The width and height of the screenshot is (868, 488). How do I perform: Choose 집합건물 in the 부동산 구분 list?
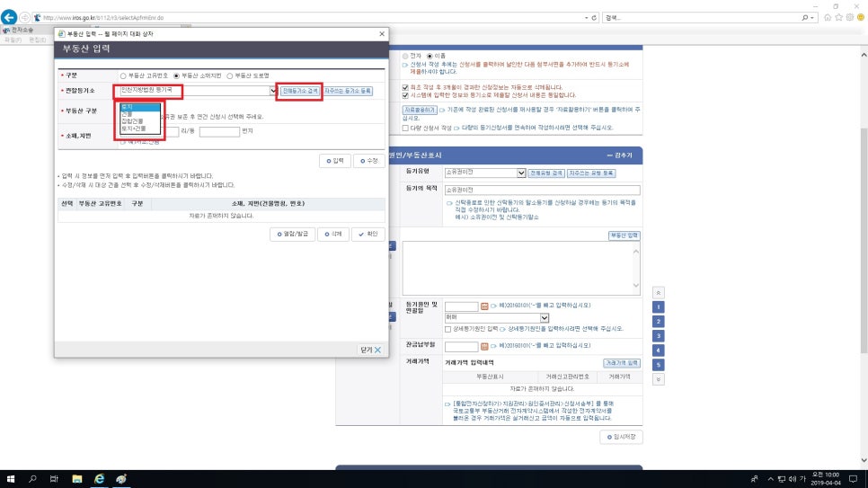[140, 121]
